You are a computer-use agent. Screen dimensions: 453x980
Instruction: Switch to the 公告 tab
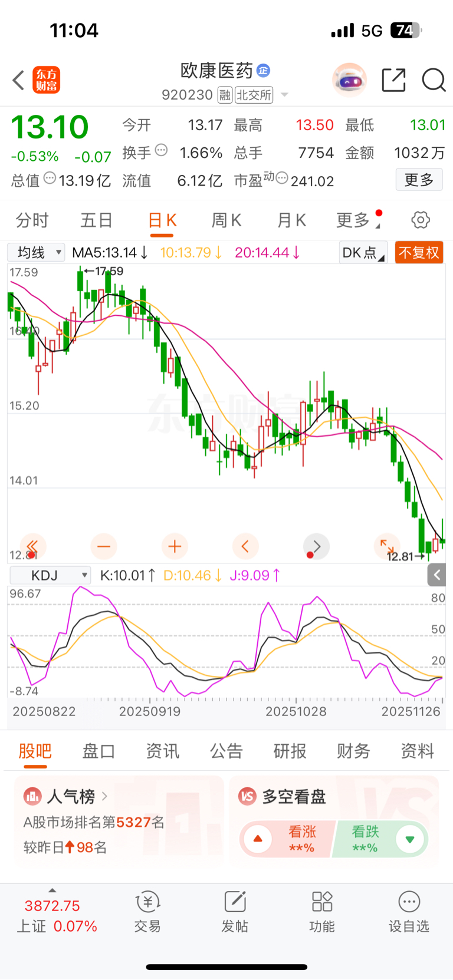226,751
